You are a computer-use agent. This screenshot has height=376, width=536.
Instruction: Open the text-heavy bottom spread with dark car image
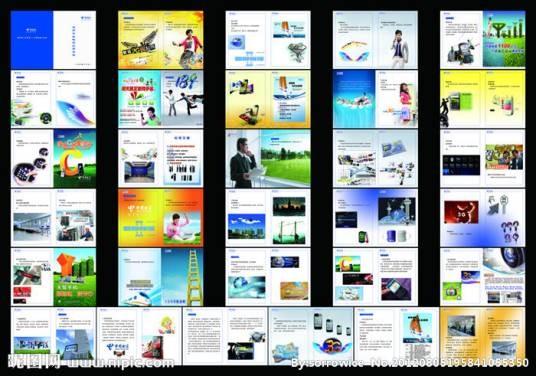225,336
